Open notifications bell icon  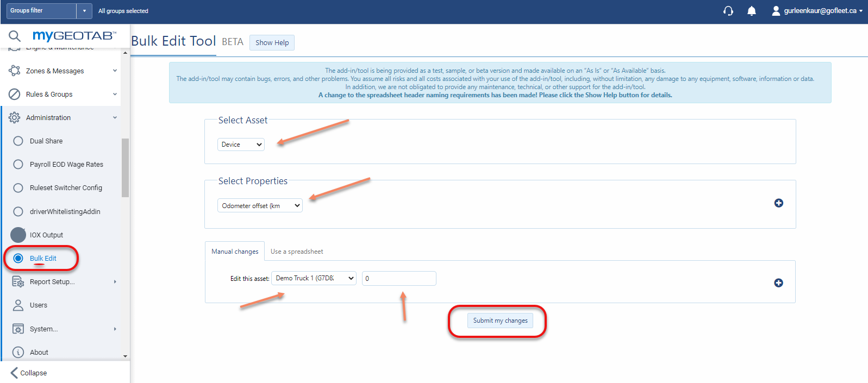752,11
